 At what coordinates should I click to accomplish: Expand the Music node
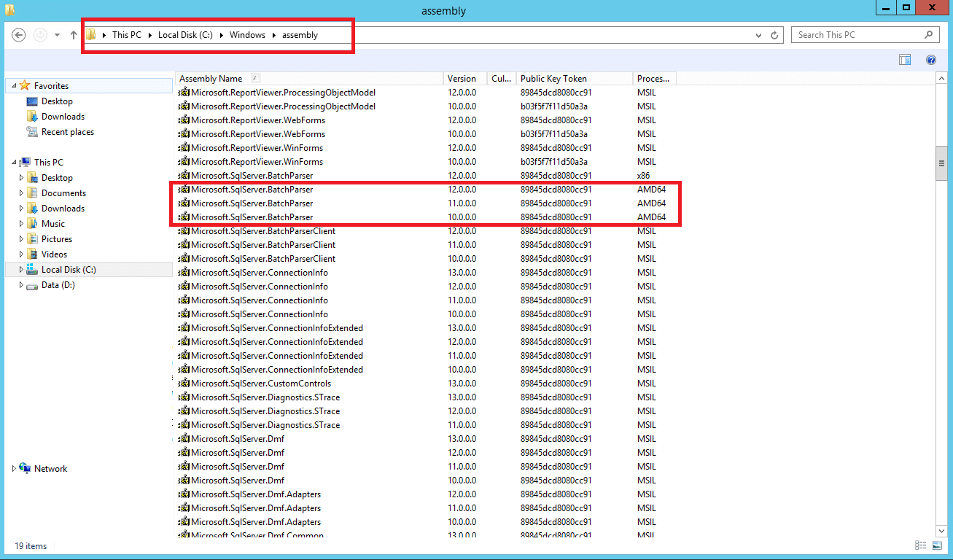(x=21, y=224)
